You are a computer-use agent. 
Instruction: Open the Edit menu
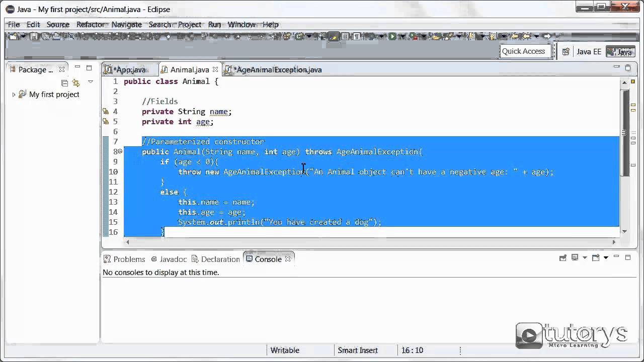coord(33,24)
